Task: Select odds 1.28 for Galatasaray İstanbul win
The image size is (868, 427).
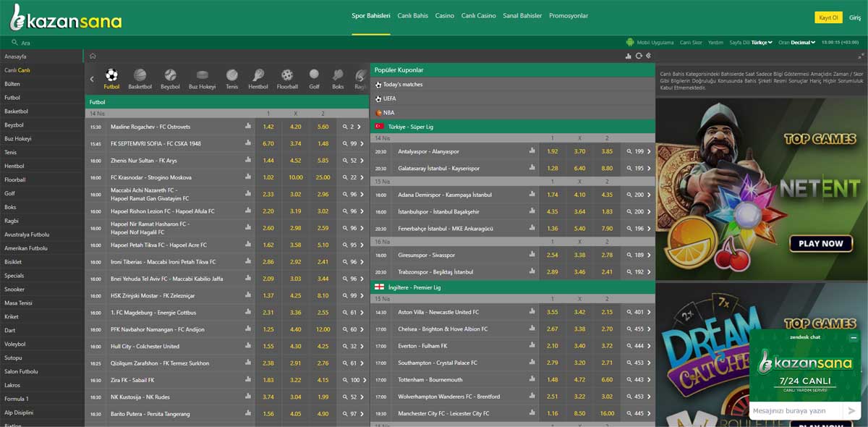Action: click(553, 168)
